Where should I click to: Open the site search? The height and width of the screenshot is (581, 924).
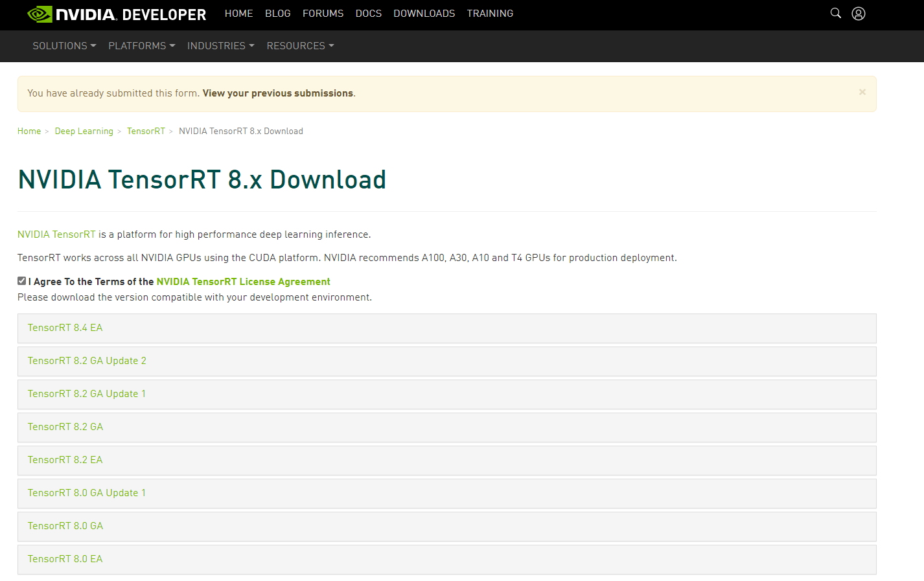[835, 13]
